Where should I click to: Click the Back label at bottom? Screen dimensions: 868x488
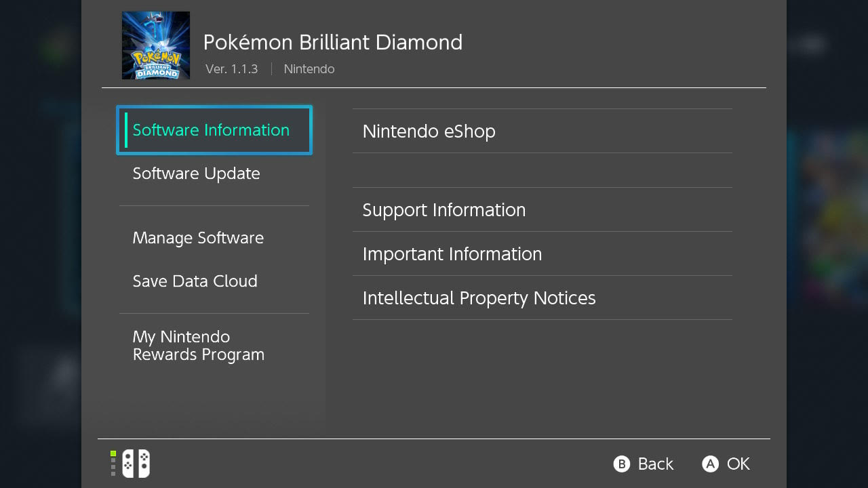[x=656, y=464]
